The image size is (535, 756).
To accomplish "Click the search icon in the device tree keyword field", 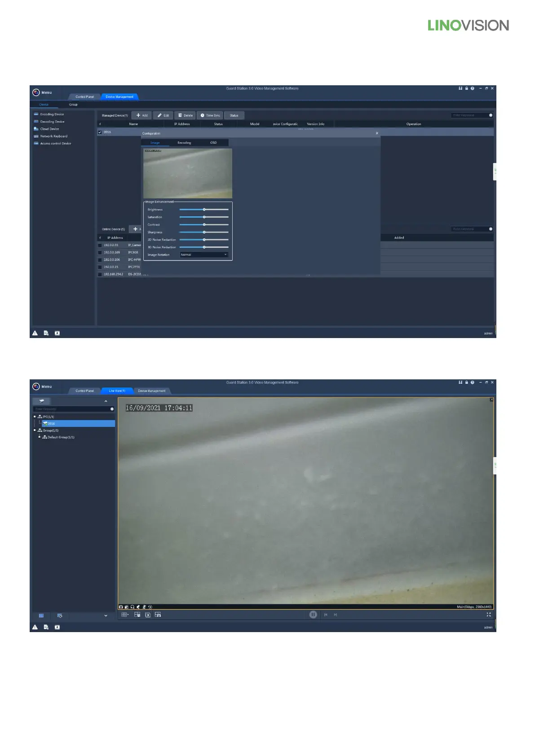I will 112,409.
